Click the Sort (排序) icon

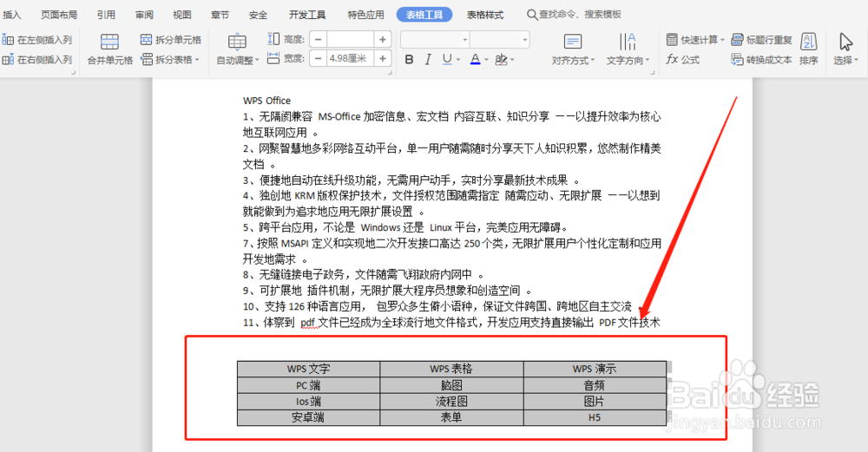(x=809, y=42)
